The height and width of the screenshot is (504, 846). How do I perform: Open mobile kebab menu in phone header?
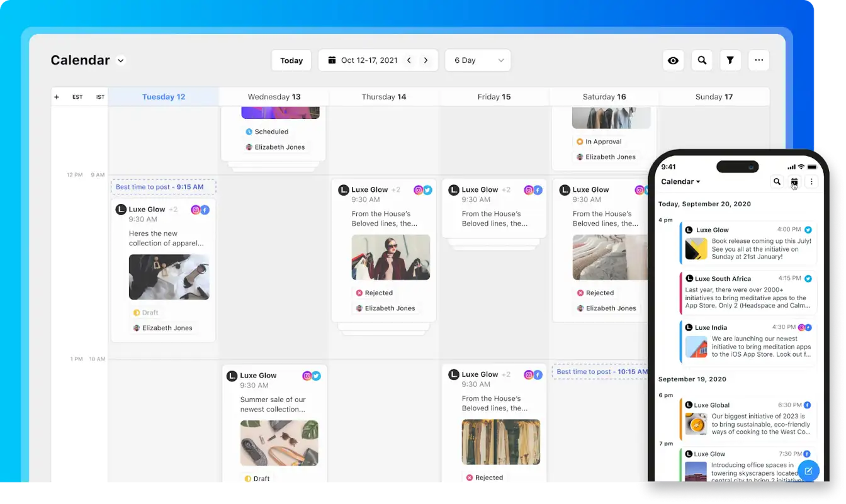tap(811, 182)
